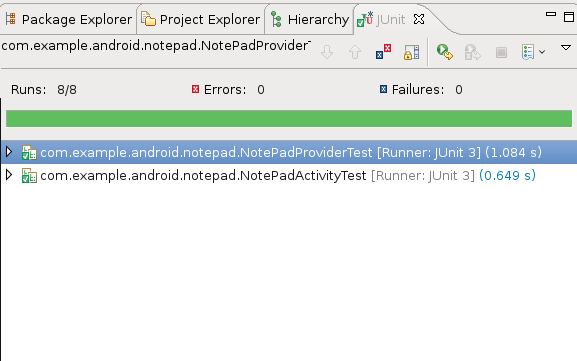Click Next Failed Test down arrow
Screen dimensions: 577x361
tap(327, 52)
